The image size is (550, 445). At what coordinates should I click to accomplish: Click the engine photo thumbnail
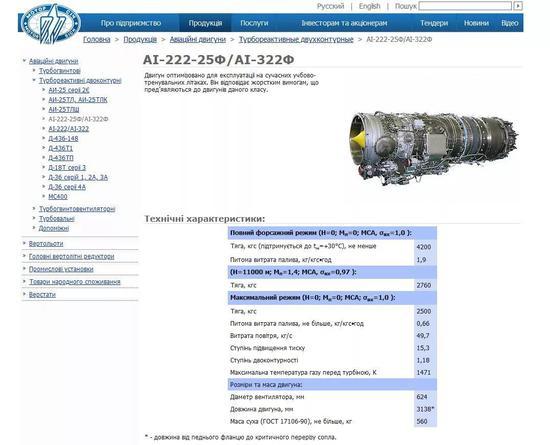click(x=434, y=147)
